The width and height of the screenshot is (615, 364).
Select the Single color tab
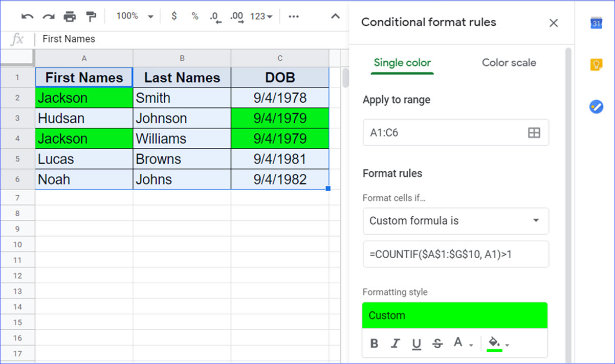402,62
